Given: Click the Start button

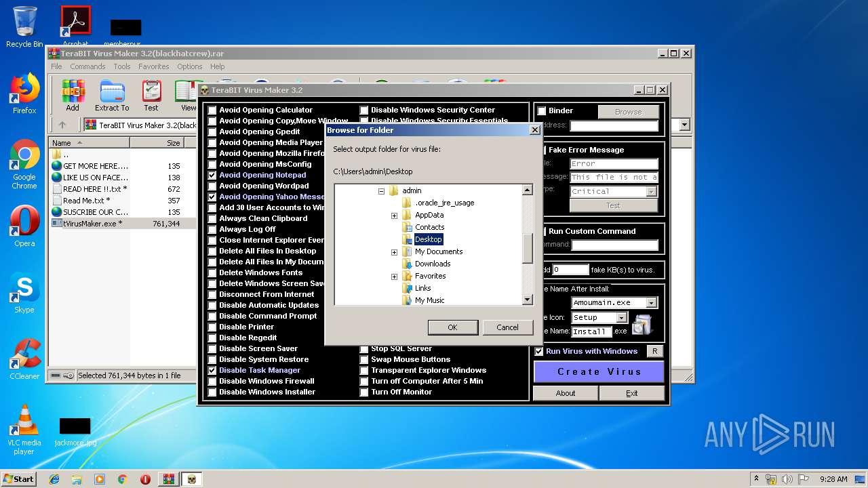Looking at the screenshot, I should tap(19, 479).
